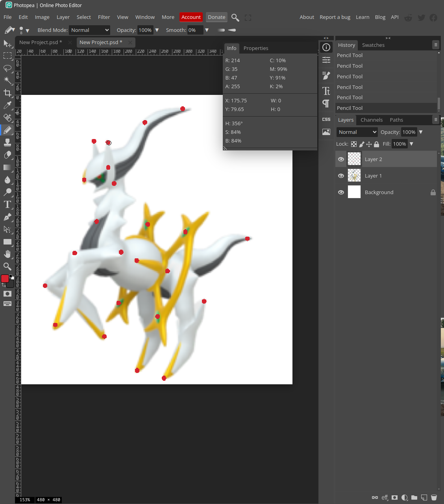Select the Pen tool

coord(7,217)
